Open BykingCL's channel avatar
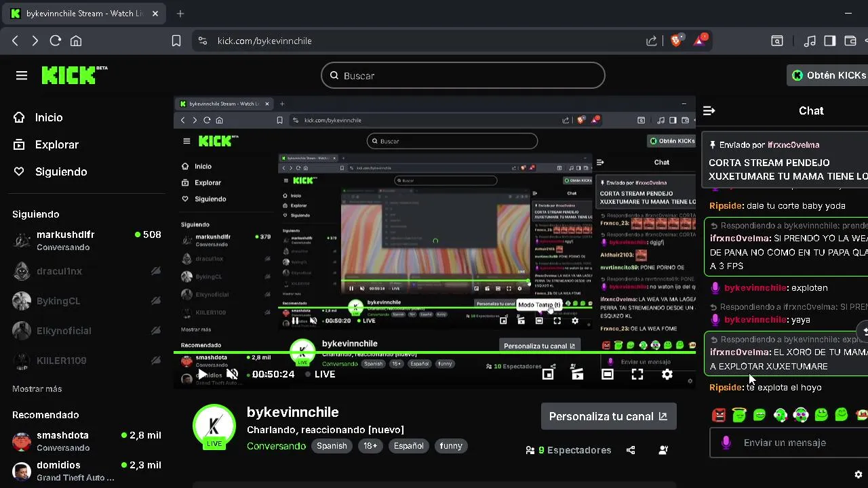 [22, 301]
